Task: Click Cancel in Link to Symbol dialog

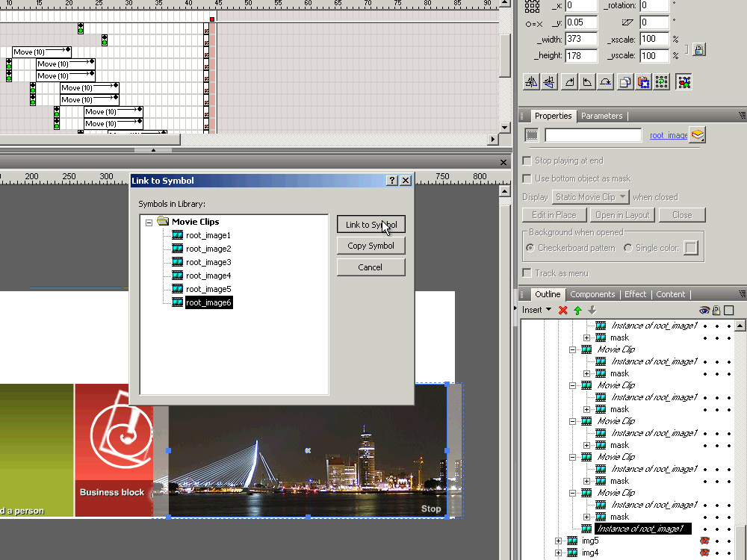Action: [371, 267]
